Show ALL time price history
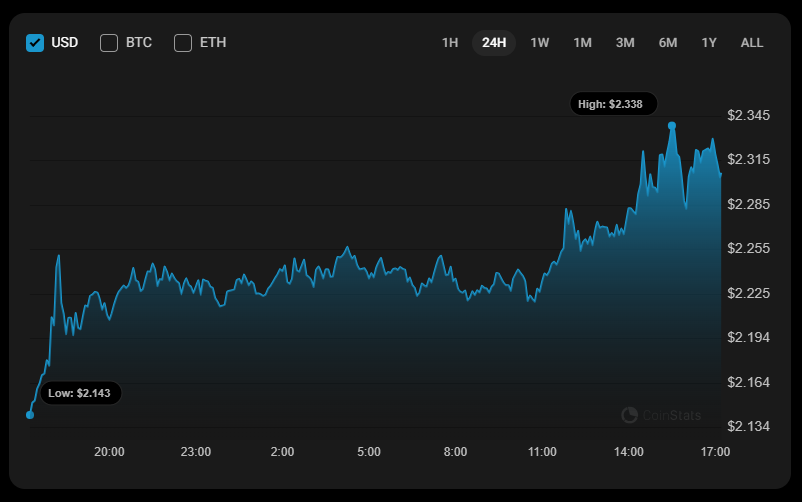This screenshot has height=502, width=802. pyautogui.click(x=752, y=43)
